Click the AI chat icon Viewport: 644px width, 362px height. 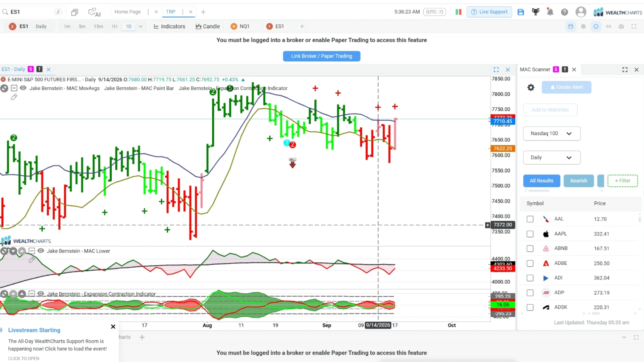(94, 12)
